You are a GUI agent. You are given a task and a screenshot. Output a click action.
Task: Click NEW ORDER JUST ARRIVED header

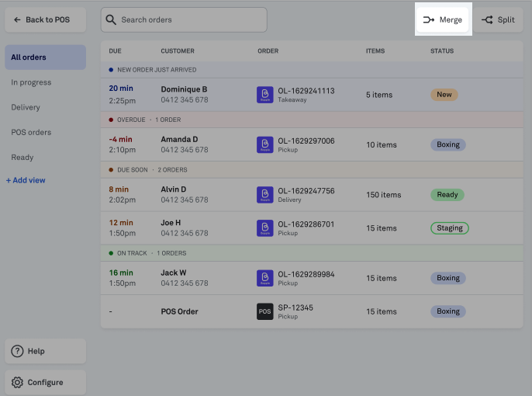click(312, 70)
